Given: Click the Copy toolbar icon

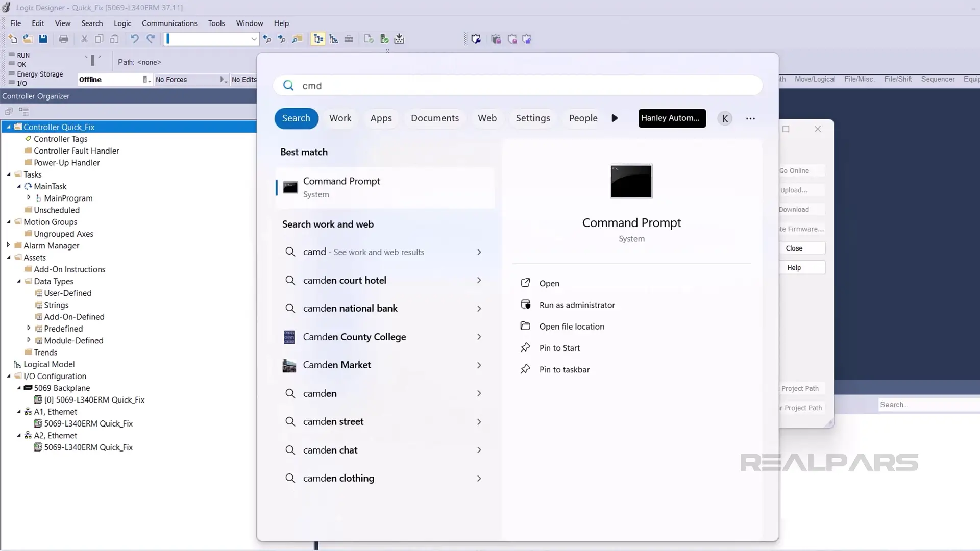Looking at the screenshot, I should click(x=99, y=39).
